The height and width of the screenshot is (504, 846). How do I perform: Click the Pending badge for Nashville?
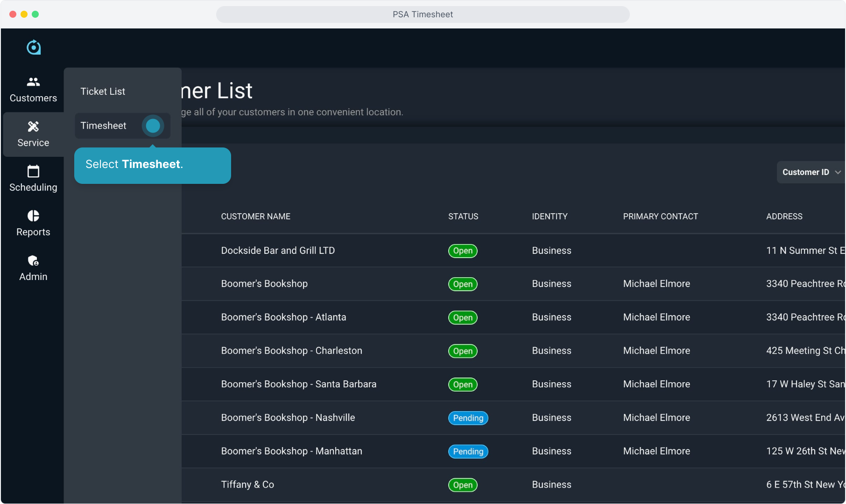coord(468,418)
